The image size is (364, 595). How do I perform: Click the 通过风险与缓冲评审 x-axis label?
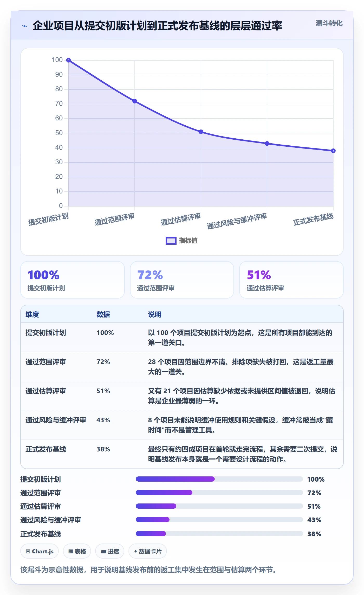tap(237, 221)
